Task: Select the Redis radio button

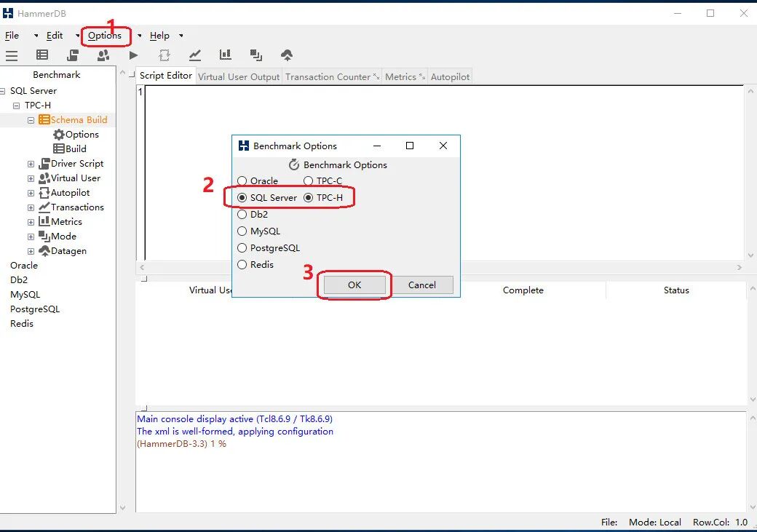Action: (x=242, y=265)
